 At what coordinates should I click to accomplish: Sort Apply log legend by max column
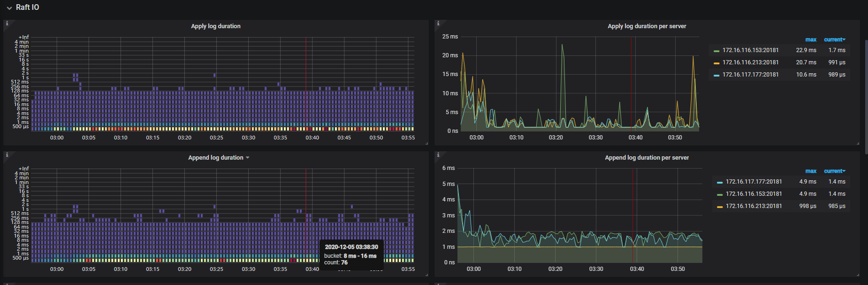[810, 40]
